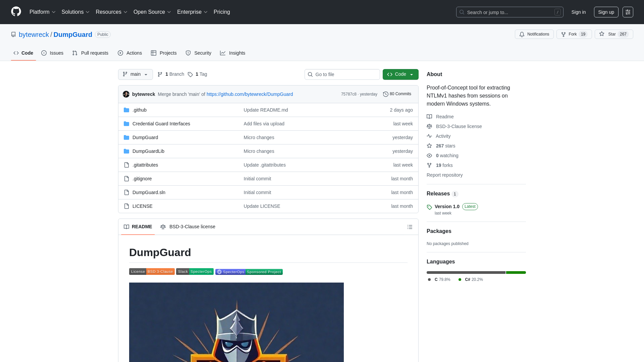
Task: Open the Version 1.0 release link
Action: [x=447, y=206]
